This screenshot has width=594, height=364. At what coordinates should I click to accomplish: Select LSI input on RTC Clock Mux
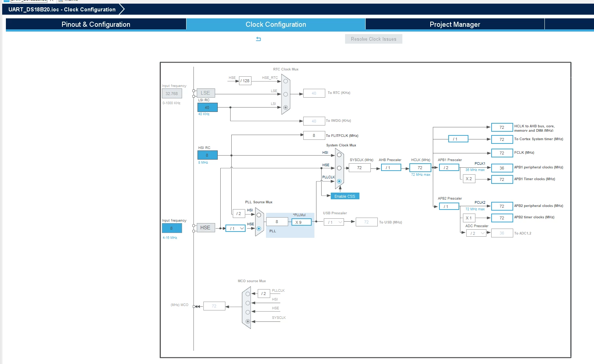pos(285,108)
